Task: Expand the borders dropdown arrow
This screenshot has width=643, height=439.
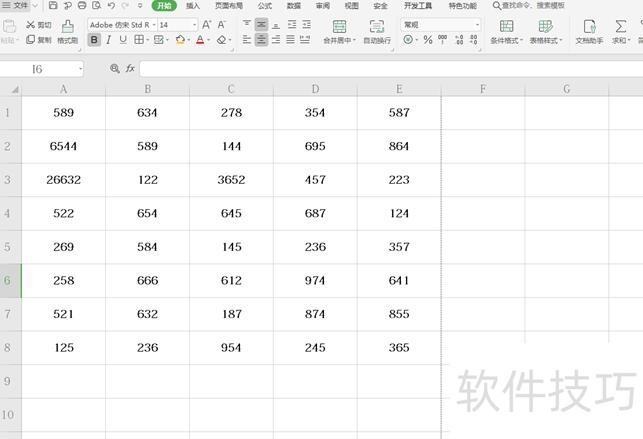Action: 147,40
